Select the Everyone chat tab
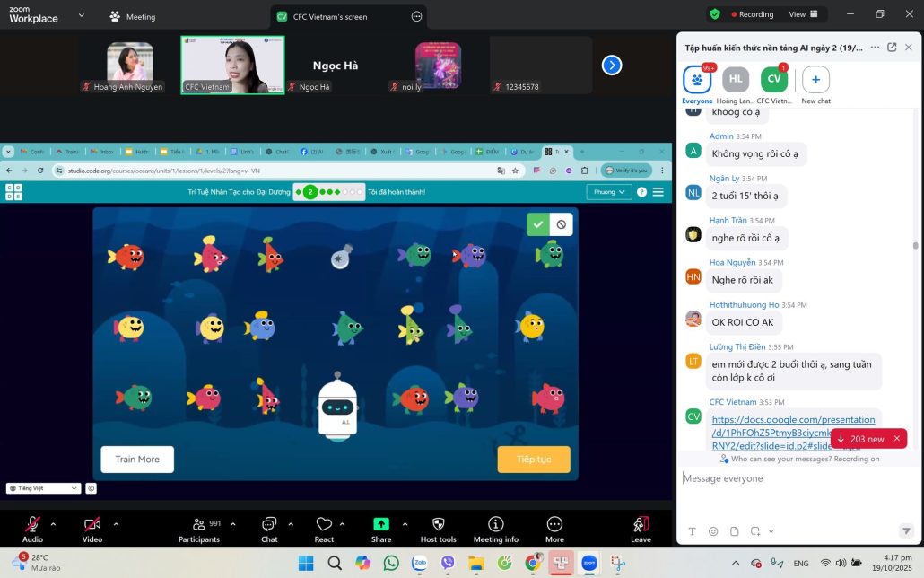The width and height of the screenshot is (924, 578). (x=697, y=81)
